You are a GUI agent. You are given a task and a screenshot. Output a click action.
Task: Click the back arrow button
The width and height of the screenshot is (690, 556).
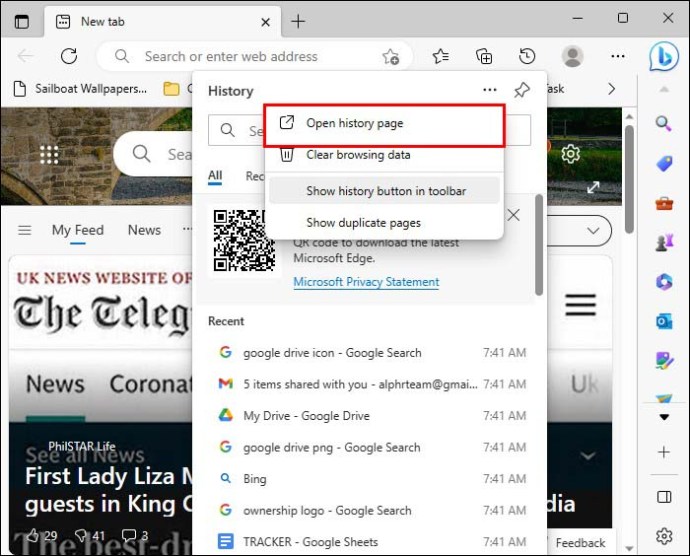click(26, 56)
